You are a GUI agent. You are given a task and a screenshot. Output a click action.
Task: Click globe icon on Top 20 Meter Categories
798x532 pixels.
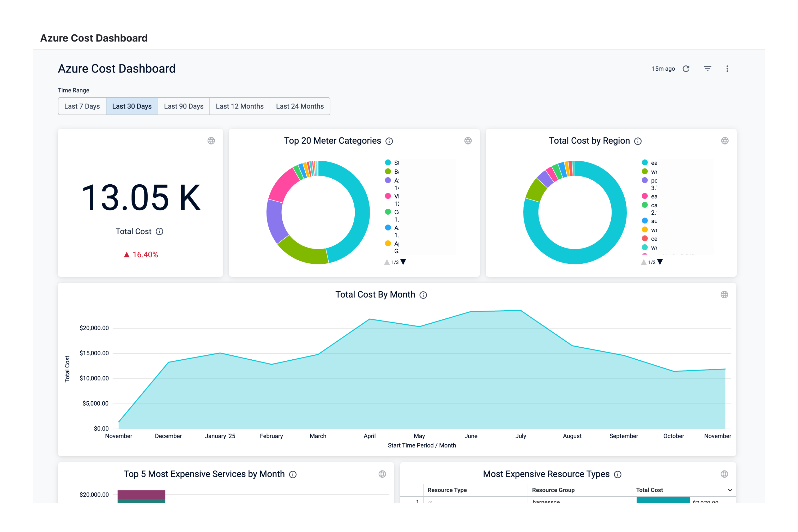pyautogui.click(x=468, y=141)
